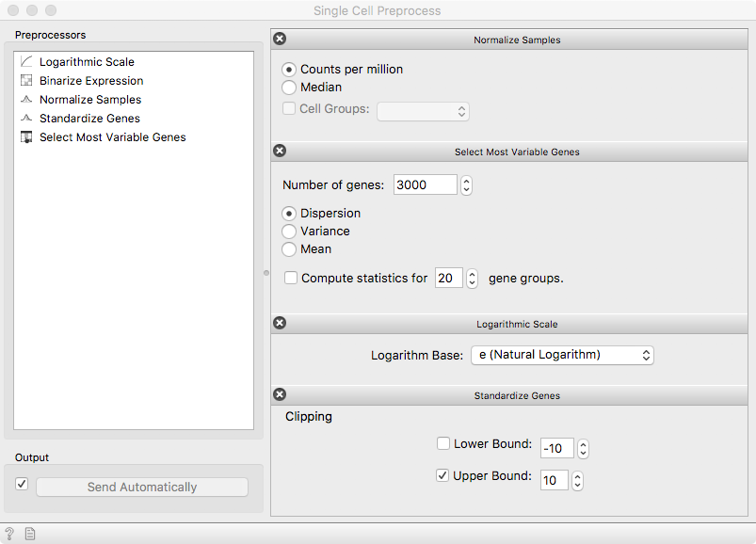Screen dimensions: 756x544
Task: Click the Binarize Expression list icon
Action: [26, 80]
